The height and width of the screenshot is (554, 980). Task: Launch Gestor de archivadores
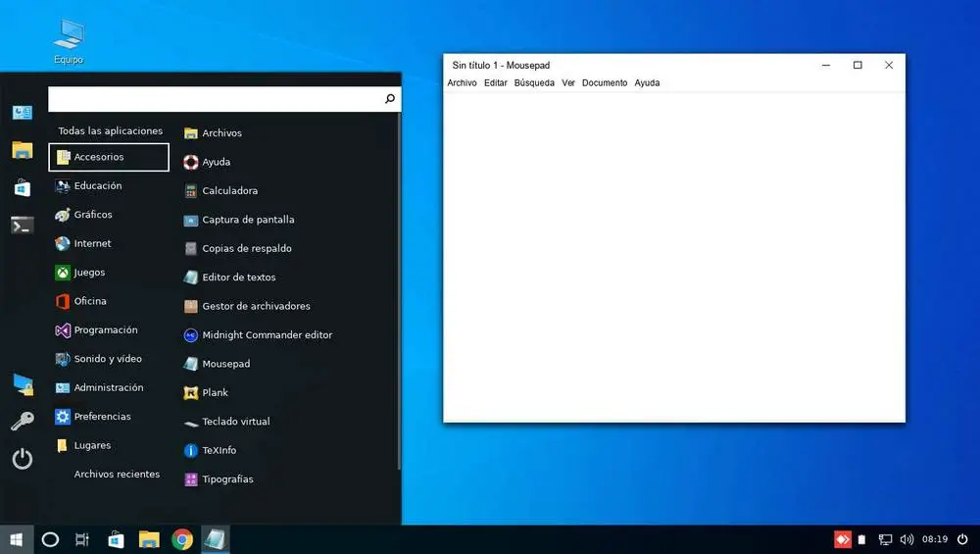[247, 306]
